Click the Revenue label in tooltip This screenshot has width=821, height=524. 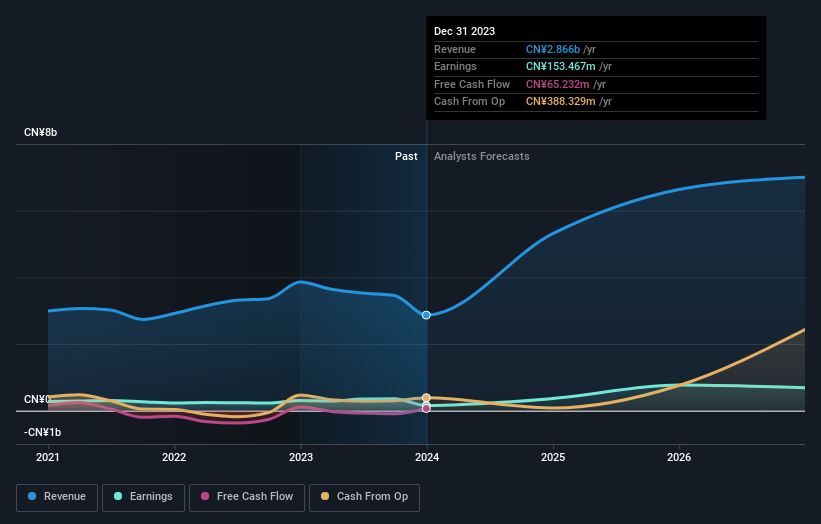pos(455,49)
